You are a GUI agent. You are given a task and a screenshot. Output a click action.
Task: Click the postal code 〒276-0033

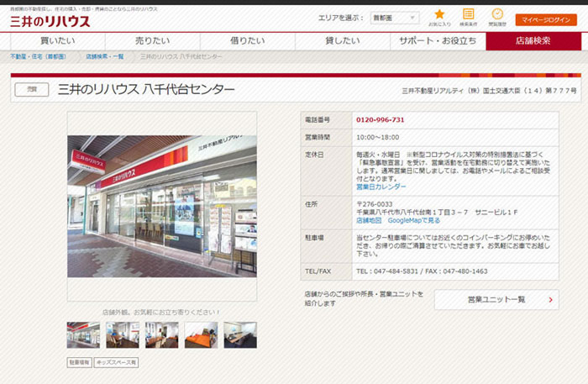pyautogui.click(x=375, y=204)
